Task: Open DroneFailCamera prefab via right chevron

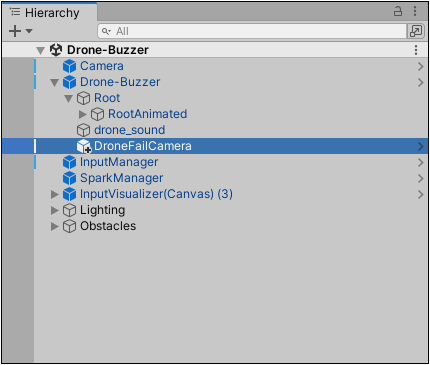Action: [421, 146]
